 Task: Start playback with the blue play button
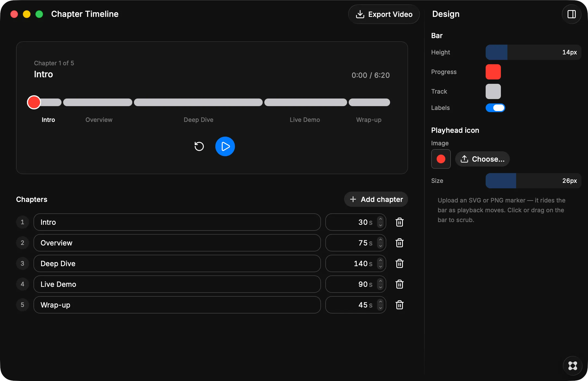[x=225, y=146]
